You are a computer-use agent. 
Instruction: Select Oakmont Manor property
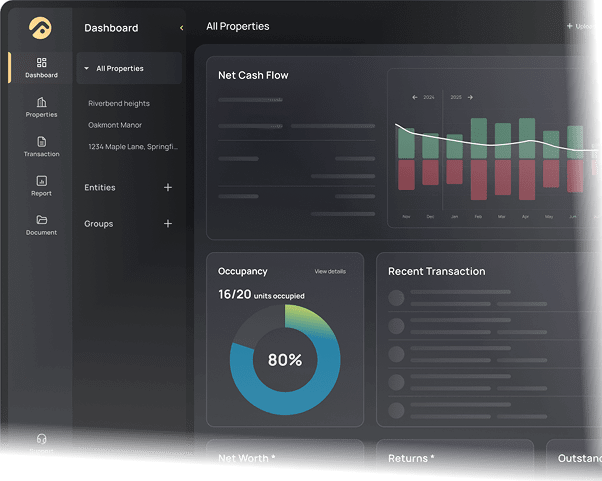coord(115,125)
